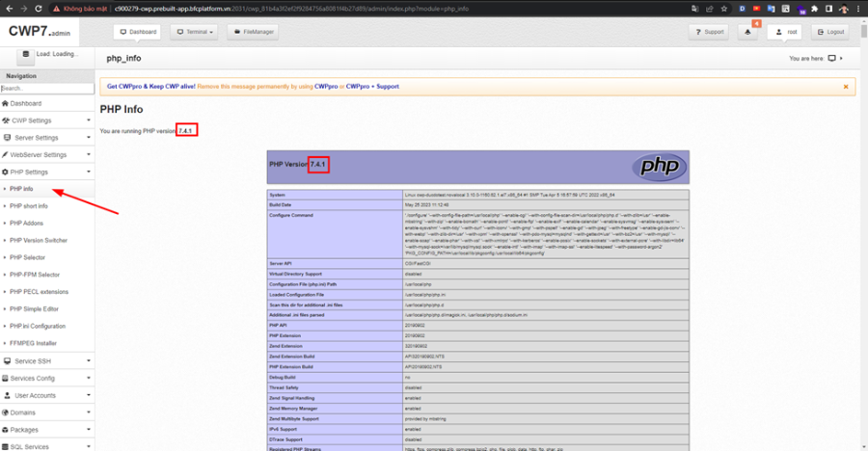
Task: Open FFMPEG Installer
Action: (33, 344)
